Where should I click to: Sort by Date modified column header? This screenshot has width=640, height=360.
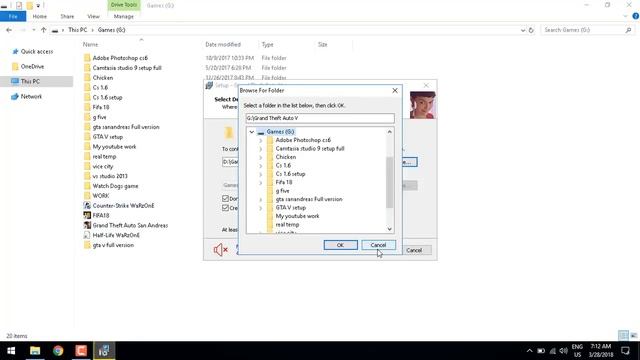(x=223, y=44)
